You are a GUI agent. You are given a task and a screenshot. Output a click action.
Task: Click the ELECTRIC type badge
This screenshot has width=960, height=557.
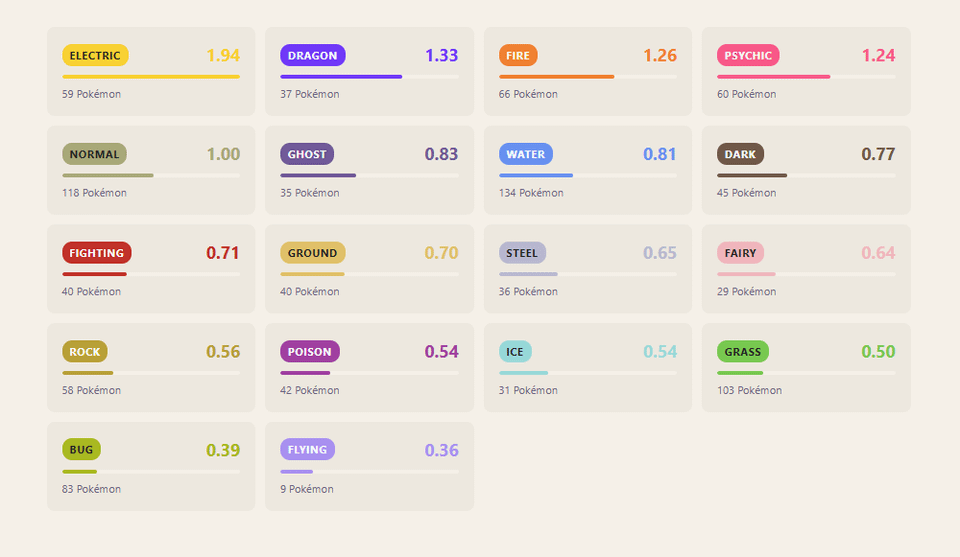click(95, 56)
